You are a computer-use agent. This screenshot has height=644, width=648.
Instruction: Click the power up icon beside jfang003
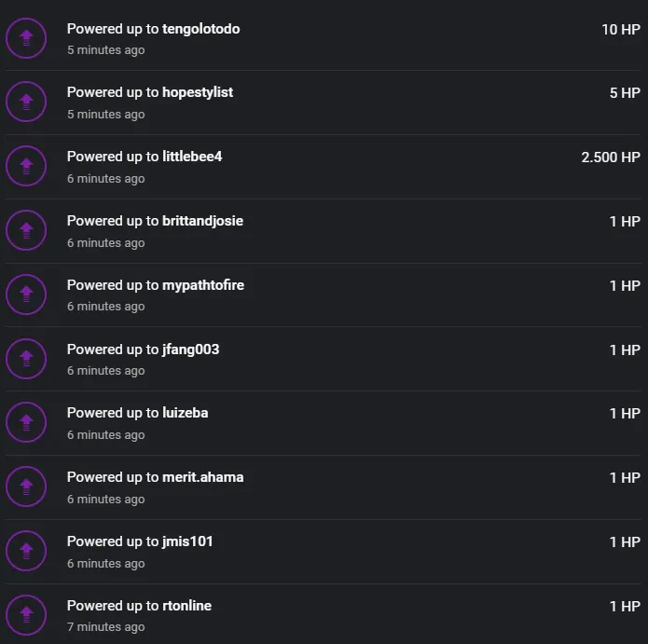tap(26, 359)
